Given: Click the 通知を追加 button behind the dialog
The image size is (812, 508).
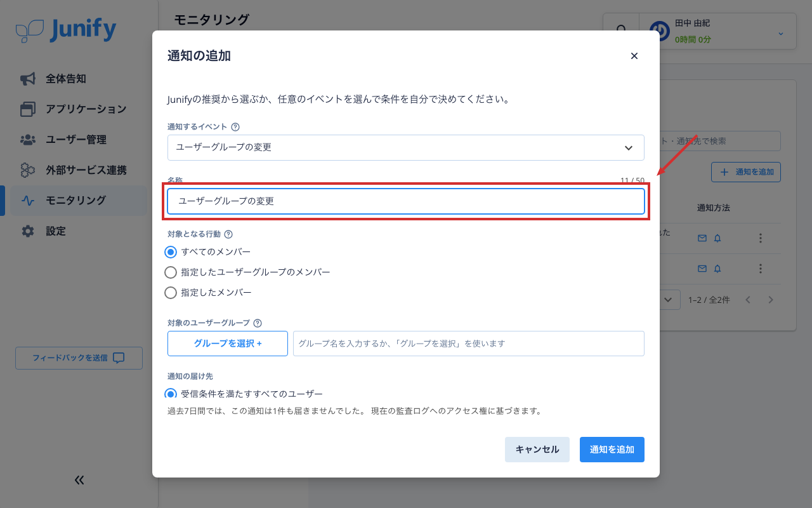Looking at the screenshot, I should (746, 172).
